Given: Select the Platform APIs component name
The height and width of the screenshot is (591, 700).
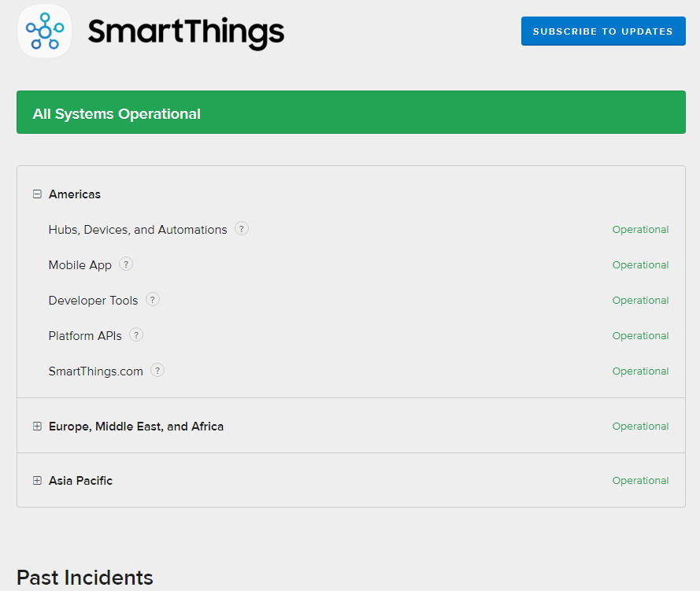Looking at the screenshot, I should (85, 336).
